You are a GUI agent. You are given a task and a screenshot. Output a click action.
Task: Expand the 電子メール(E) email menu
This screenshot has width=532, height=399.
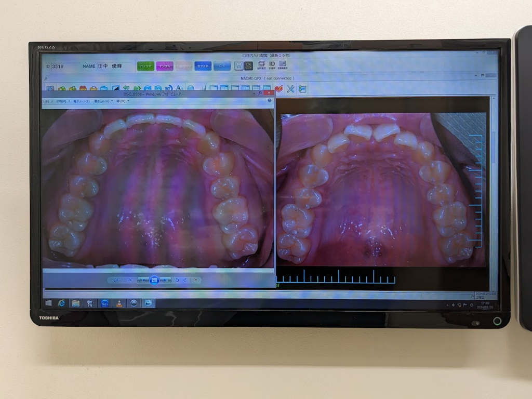82,101
